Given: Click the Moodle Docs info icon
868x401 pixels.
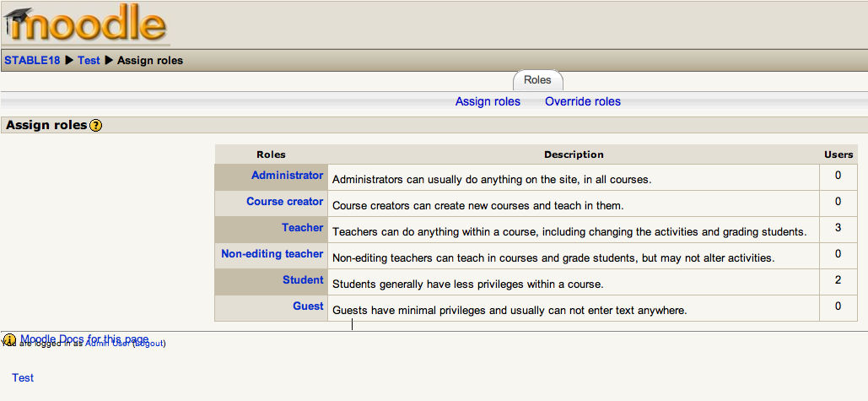Looking at the screenshot, I should point(9,339).
